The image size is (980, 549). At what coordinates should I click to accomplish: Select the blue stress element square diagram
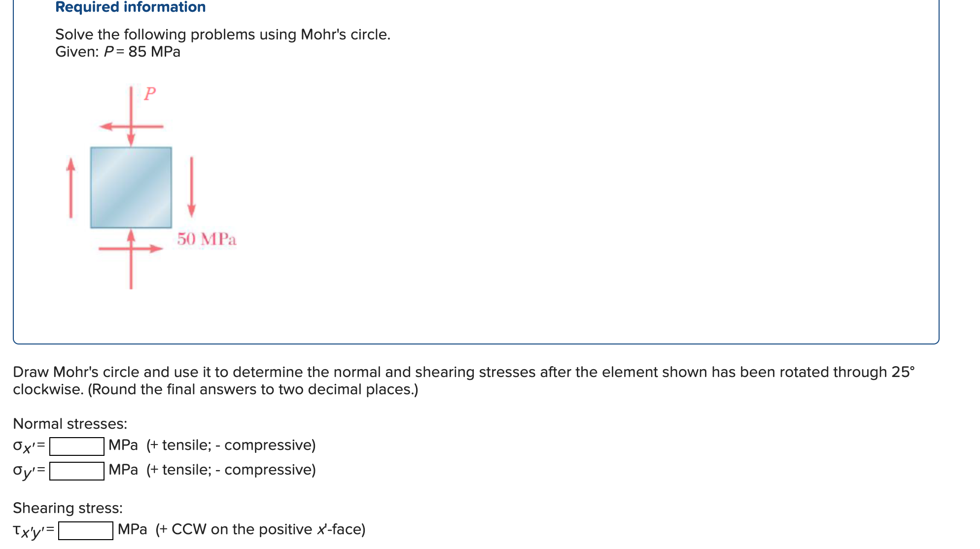click(130, 187)
